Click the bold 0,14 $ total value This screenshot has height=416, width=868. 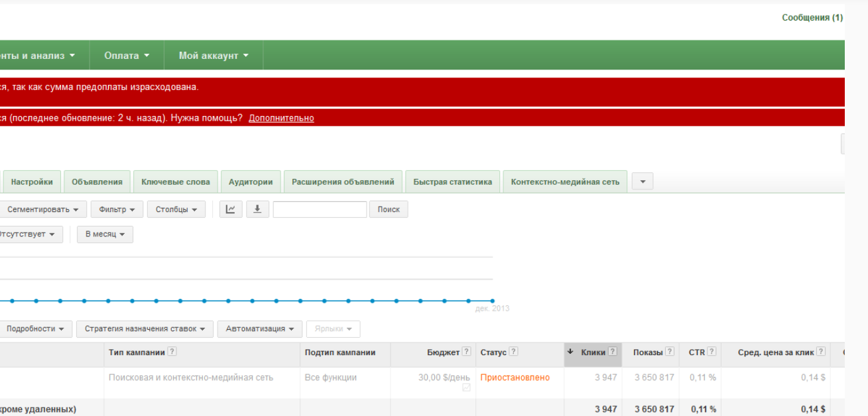click(x=813, y=409)
